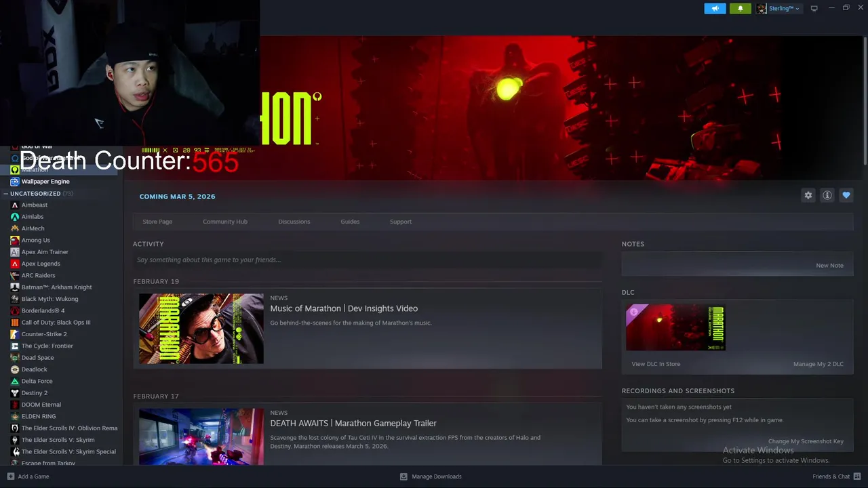Open the green notifications bell
The width and height of the screenshot is (868, 488).
(x=740, y=8)
